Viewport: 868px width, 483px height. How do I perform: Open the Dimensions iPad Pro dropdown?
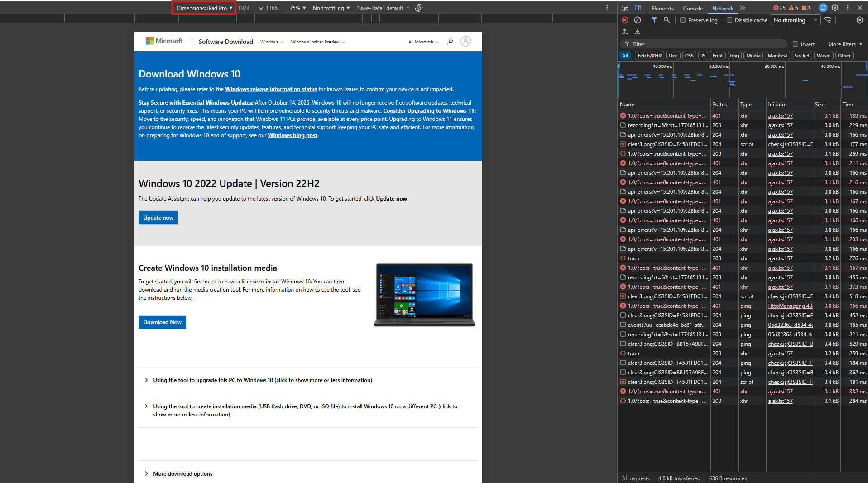click(204, 8)
